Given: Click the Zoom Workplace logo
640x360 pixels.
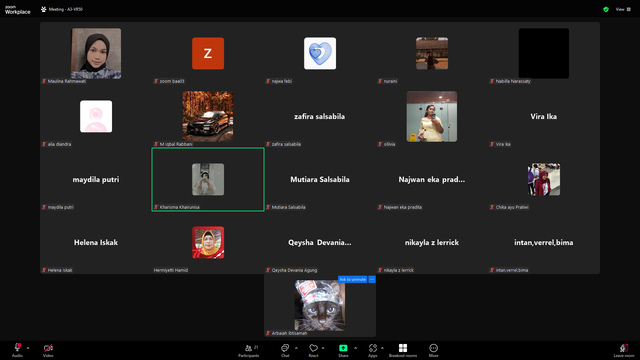Looking at the screenshot, I should 18,10.
